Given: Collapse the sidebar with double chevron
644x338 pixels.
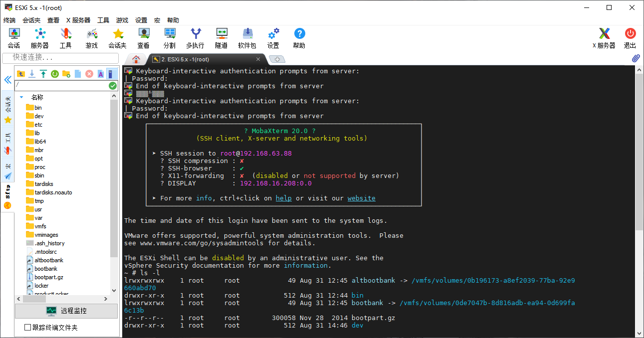Looking at the screenshot, I should tap(7, 80).
